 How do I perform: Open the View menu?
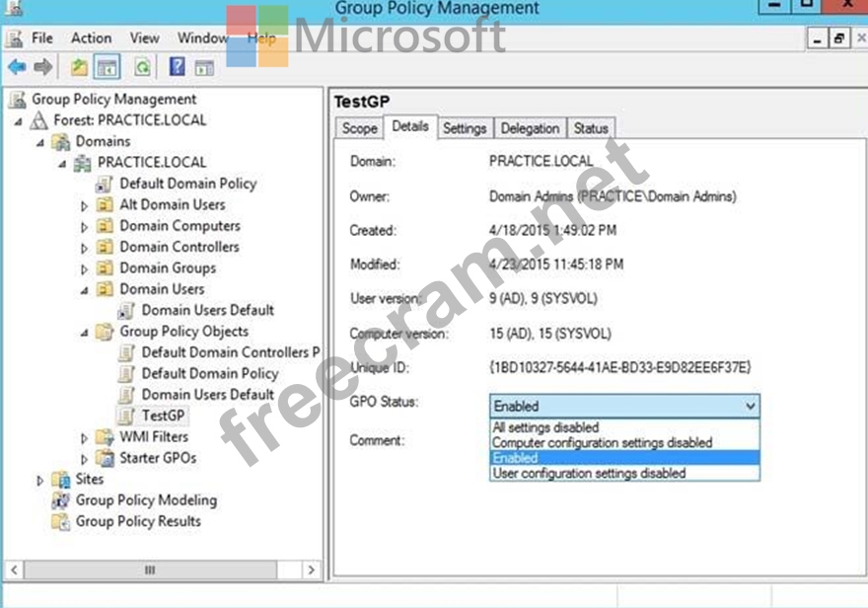pos(144,38)
